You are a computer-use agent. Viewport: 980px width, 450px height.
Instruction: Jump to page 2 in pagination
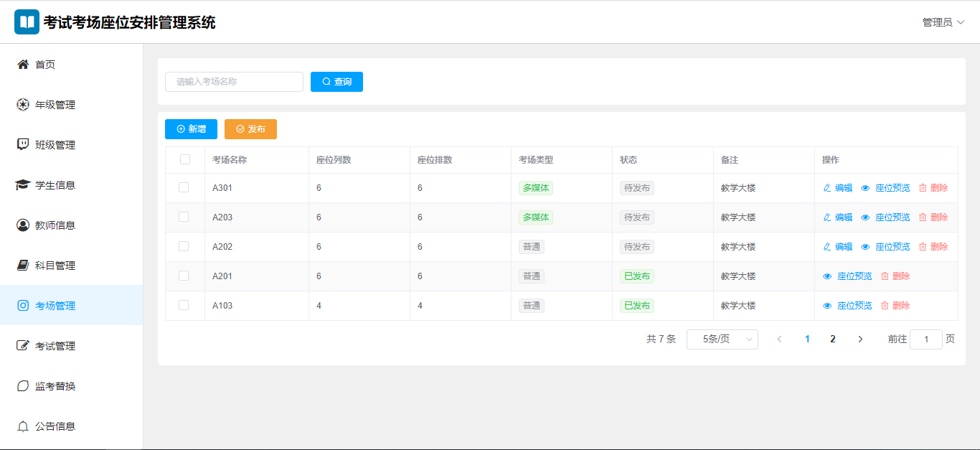point(832,339)
